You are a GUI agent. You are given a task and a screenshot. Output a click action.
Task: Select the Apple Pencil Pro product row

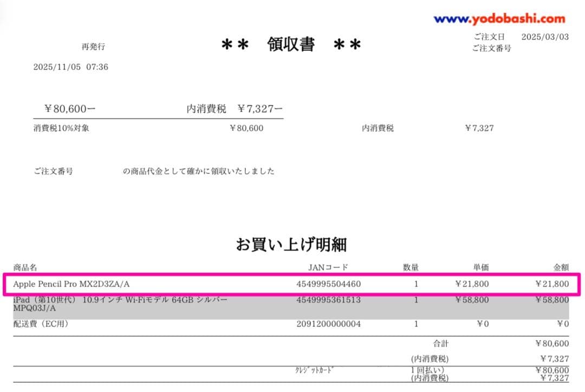coord(73,284)
